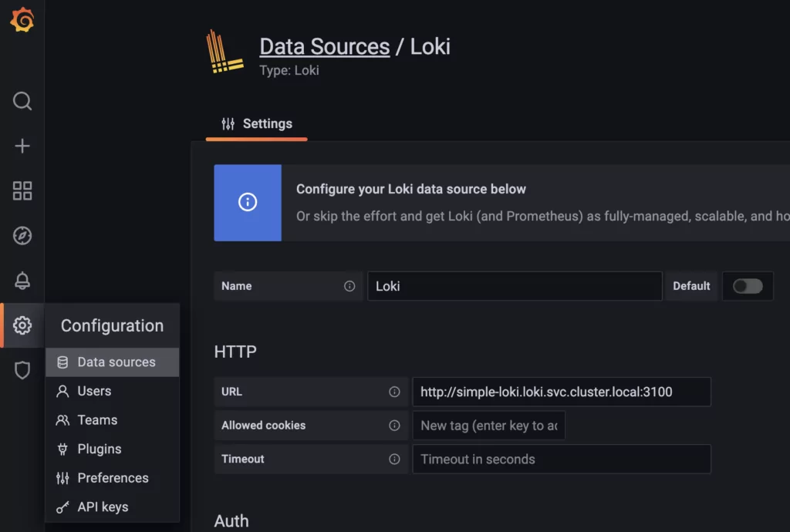The height and width of the screenshot is (532, 790).
Task: Select Teams in Configuration menu
Action: (x=113, y=419)
